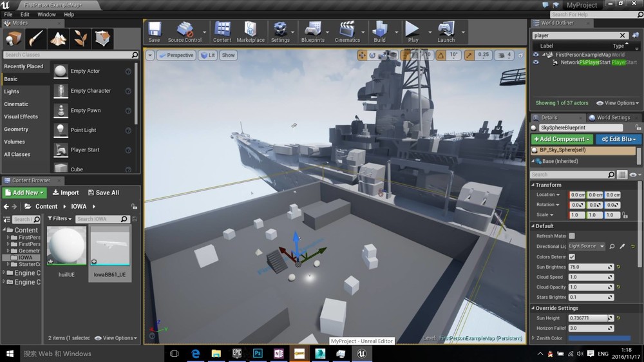
Task: Select rotate gizmo tool in viewport
Action: coord(372,55)
